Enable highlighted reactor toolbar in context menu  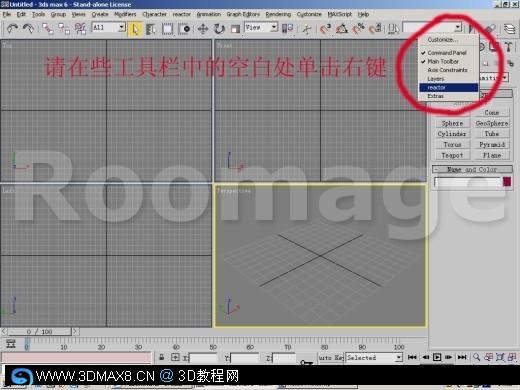pyautogui.click(x=448, y=87)
